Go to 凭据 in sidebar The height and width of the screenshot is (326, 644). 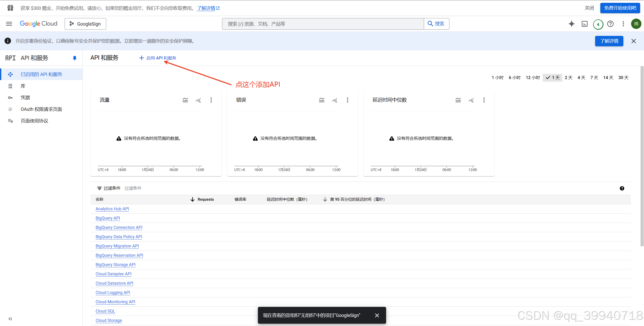click(x=25, y=98)
